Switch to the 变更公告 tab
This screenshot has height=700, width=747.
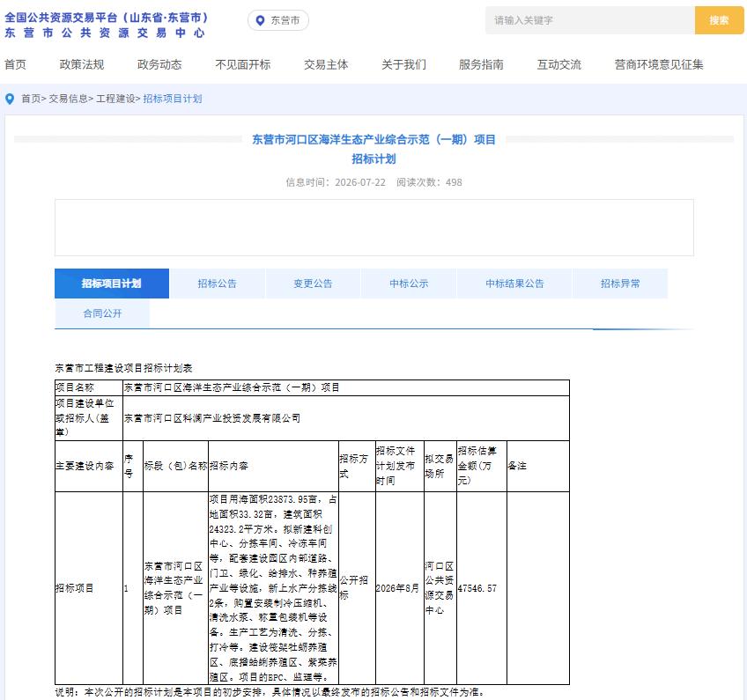313,284
